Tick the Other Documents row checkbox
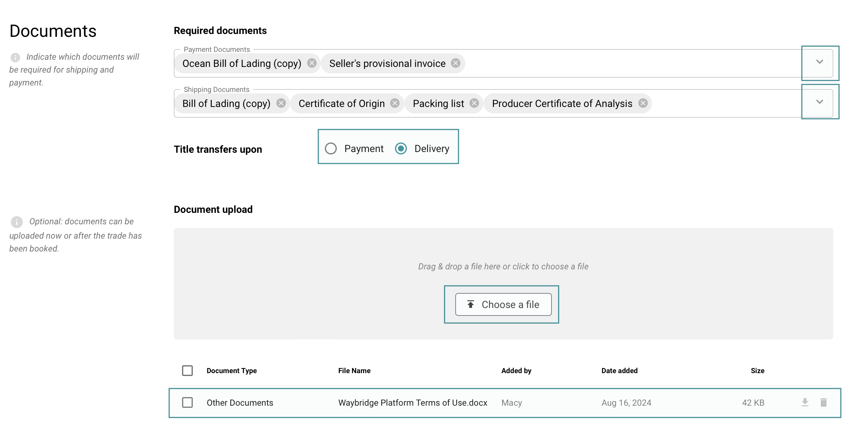 coord(187,402)
